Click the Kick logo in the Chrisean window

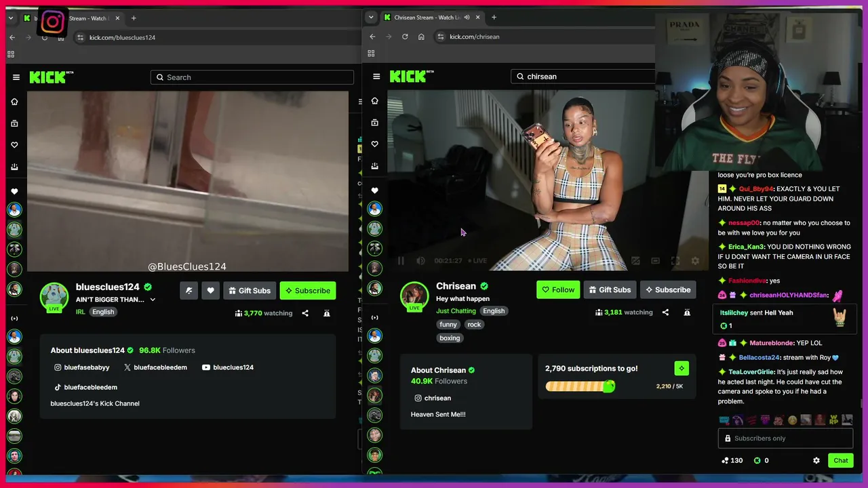411,77
